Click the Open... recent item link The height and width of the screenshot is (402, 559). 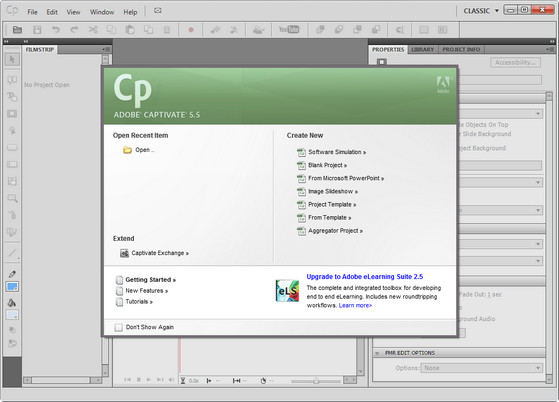point(145,150)
